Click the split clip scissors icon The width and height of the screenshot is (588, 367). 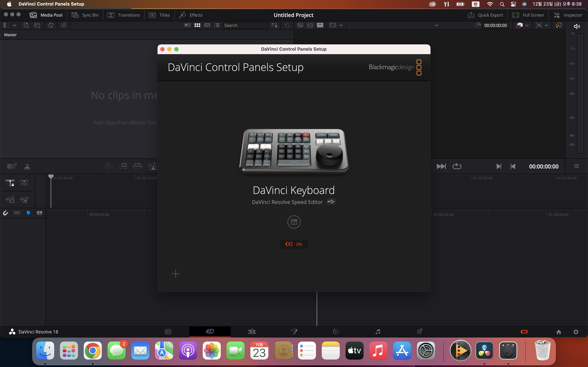coord(27,167)
